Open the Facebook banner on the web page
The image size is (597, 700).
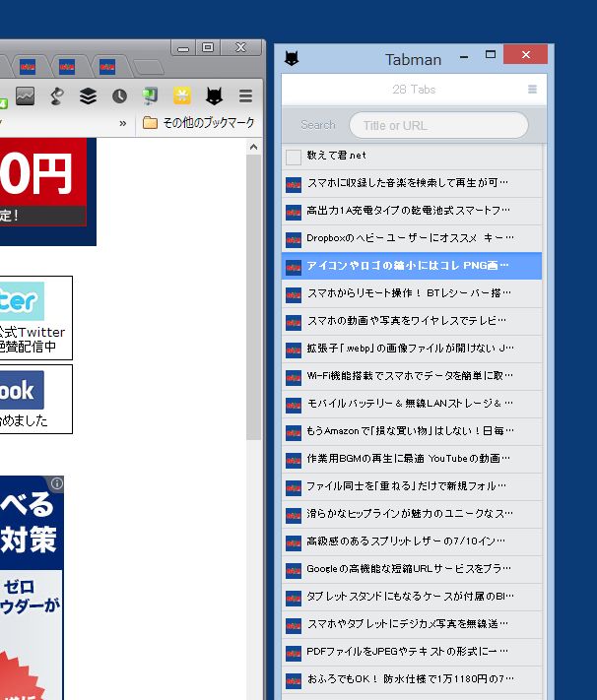click(x=35, y=399)
